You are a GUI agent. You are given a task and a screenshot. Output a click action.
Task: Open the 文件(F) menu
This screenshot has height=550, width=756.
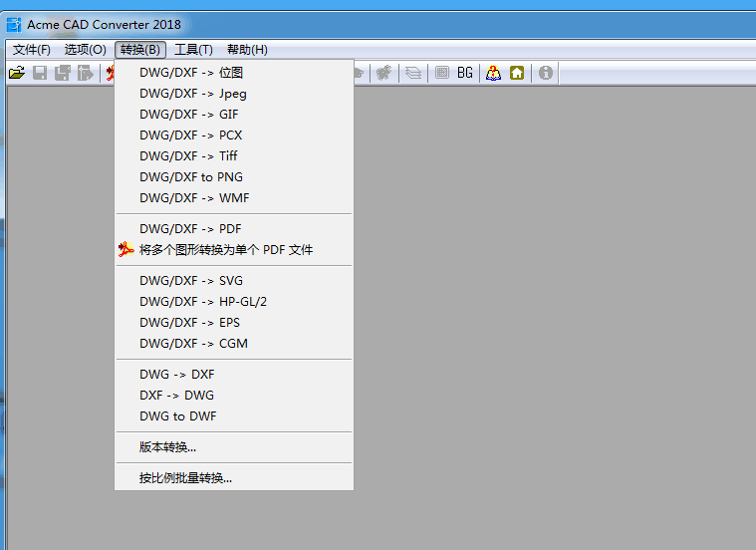[x=31, y=50]
